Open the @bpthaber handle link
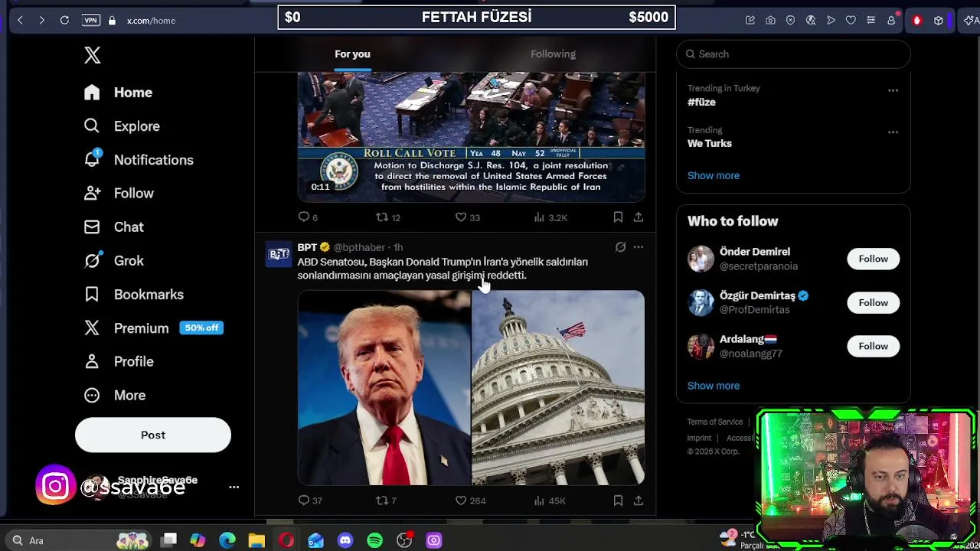The width and height of the screenshot is (980, 551). coord(359,247)
